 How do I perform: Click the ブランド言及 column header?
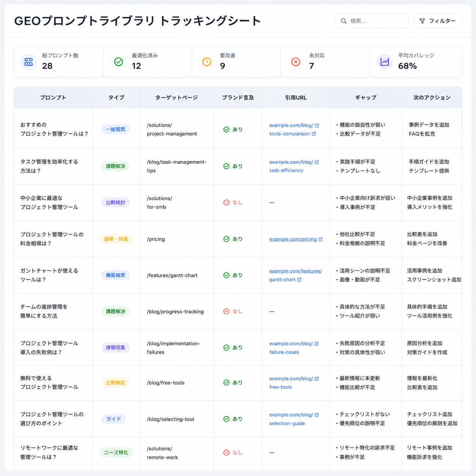pyautogui.click(x=238, y=98)
